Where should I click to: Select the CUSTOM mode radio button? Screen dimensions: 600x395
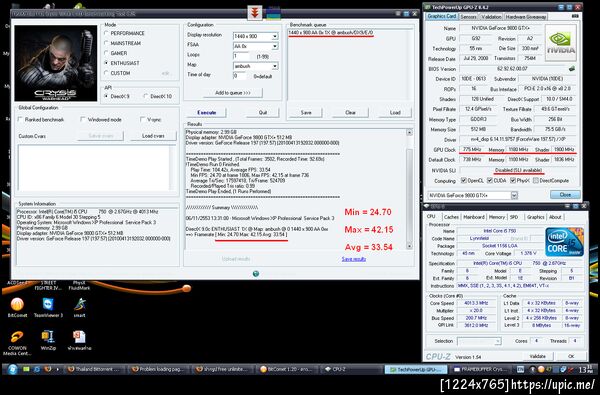pos(107,73)
